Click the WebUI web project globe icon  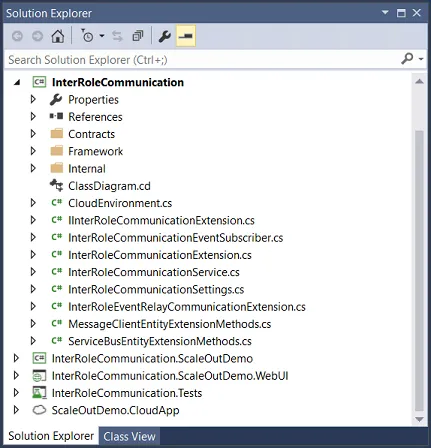point(39,376)
